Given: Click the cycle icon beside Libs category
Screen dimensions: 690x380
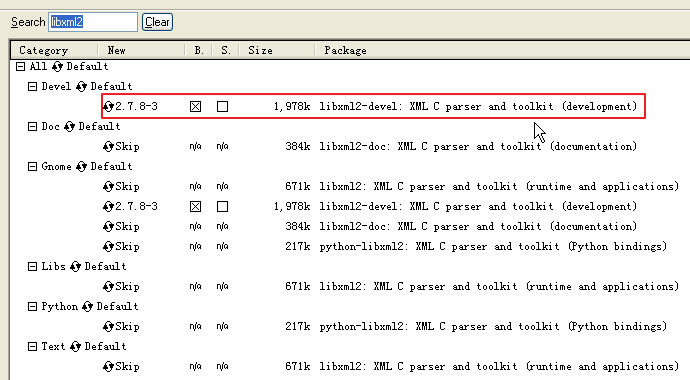Looking at the screenshot, I should 75,266.
